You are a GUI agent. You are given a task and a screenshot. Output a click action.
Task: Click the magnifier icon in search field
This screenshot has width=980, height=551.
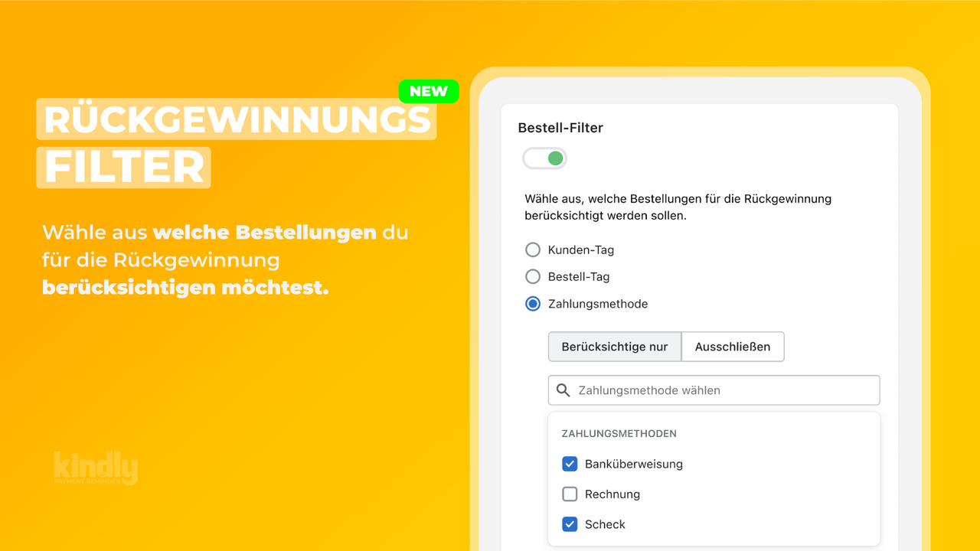pos(563,390)
